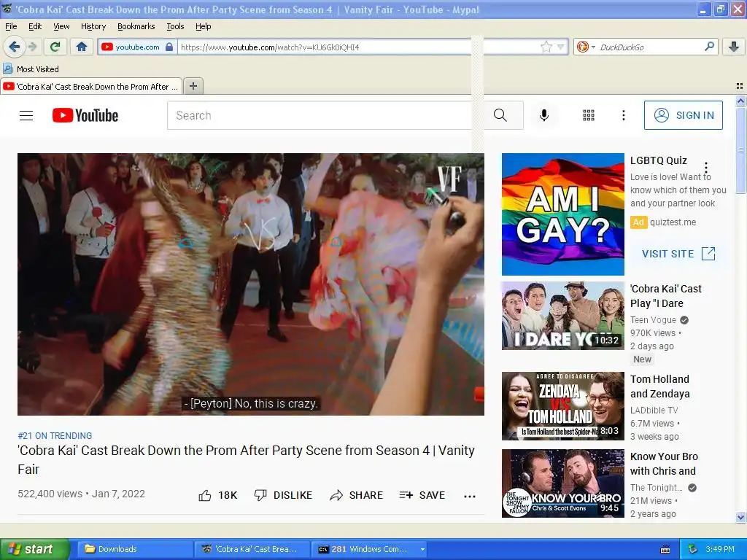747x560 pixels.
Task: Open a new tab with the plus button
Action: (x=193, y=86)
